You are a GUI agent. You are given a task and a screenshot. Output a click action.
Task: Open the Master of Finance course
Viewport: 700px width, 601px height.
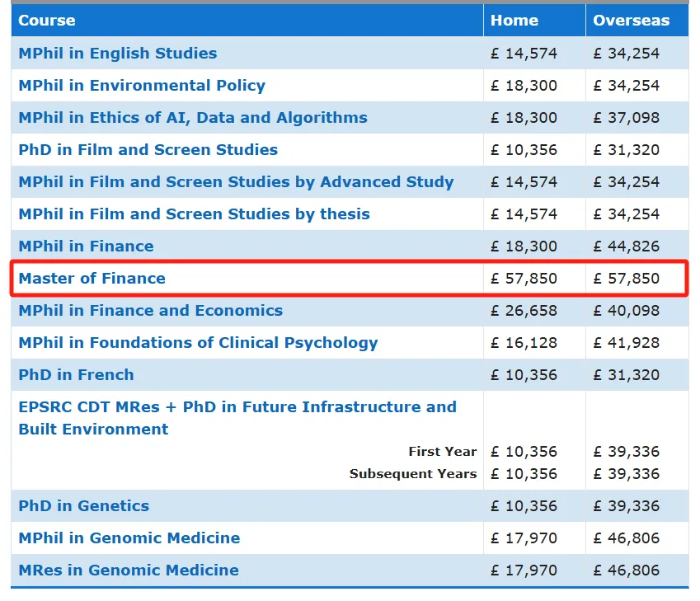coord(92,279)
